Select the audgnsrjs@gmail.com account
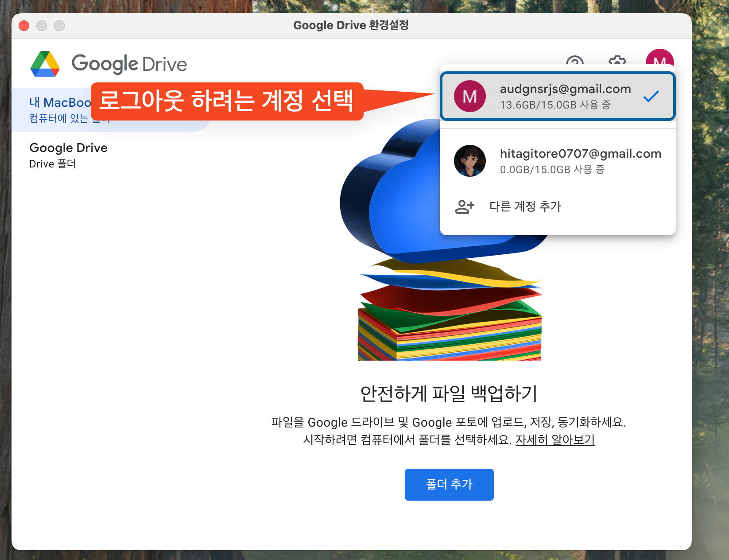 (x=558, y=96)
